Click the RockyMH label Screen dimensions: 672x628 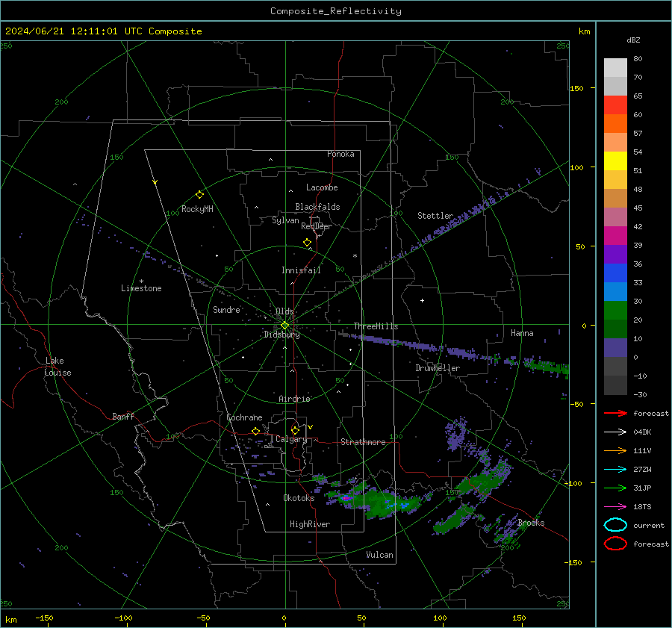[x=197, y=209]
